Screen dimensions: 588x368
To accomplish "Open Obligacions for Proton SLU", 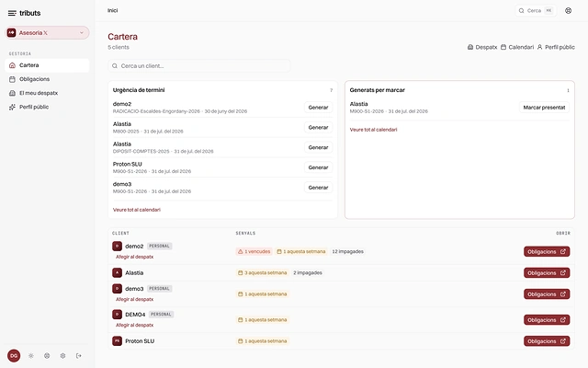I will [x=547, y=341].
